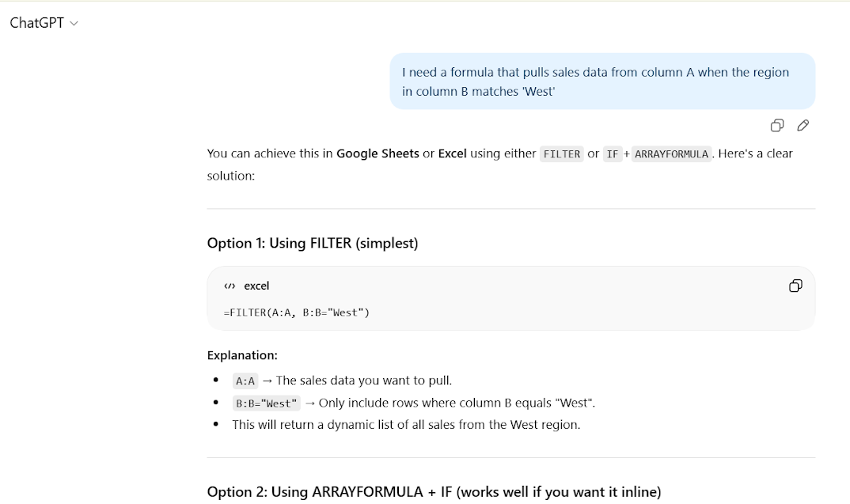The image size is (850, 504).
Task: Select the user's question bubble
Action: tap(601, 81)
